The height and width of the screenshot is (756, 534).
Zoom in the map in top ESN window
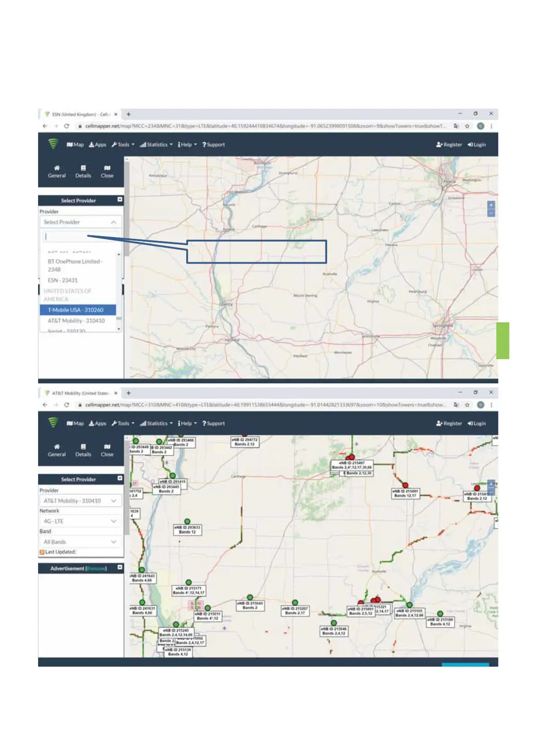coord(491,205)
